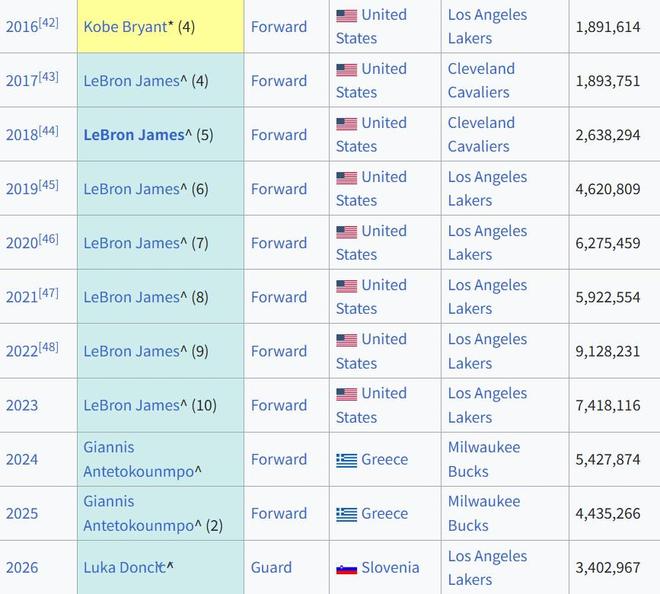
Task: Click the US flag icon in the 2018 row
Action: 346,124
